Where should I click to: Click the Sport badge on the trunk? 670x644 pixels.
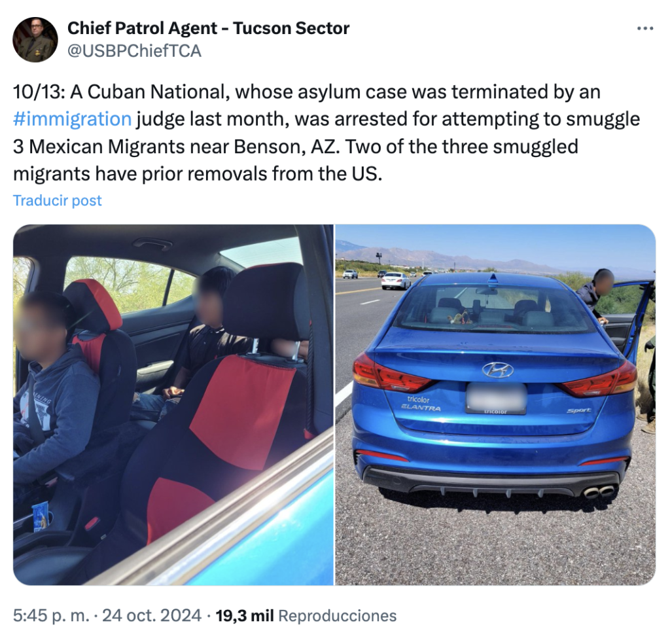(579, 410)
